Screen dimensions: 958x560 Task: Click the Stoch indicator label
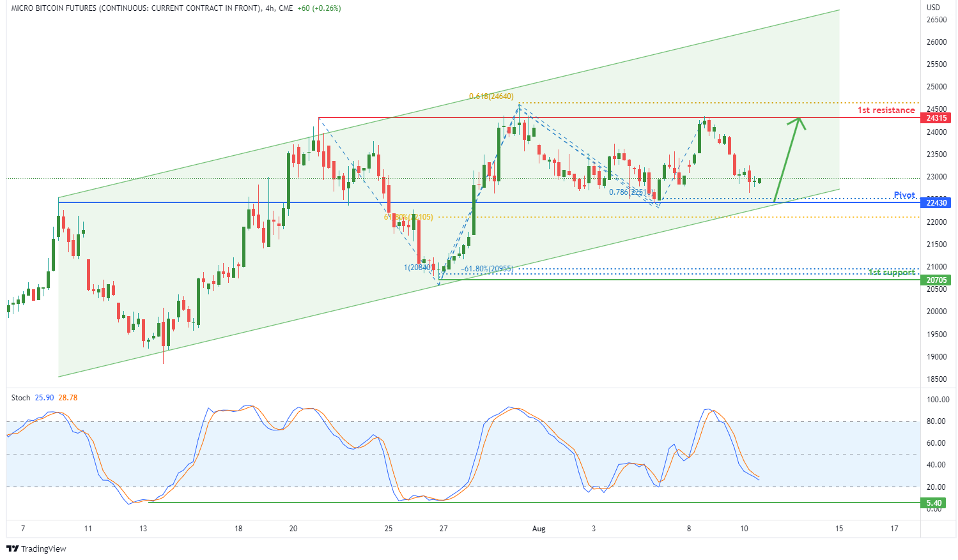20,398
